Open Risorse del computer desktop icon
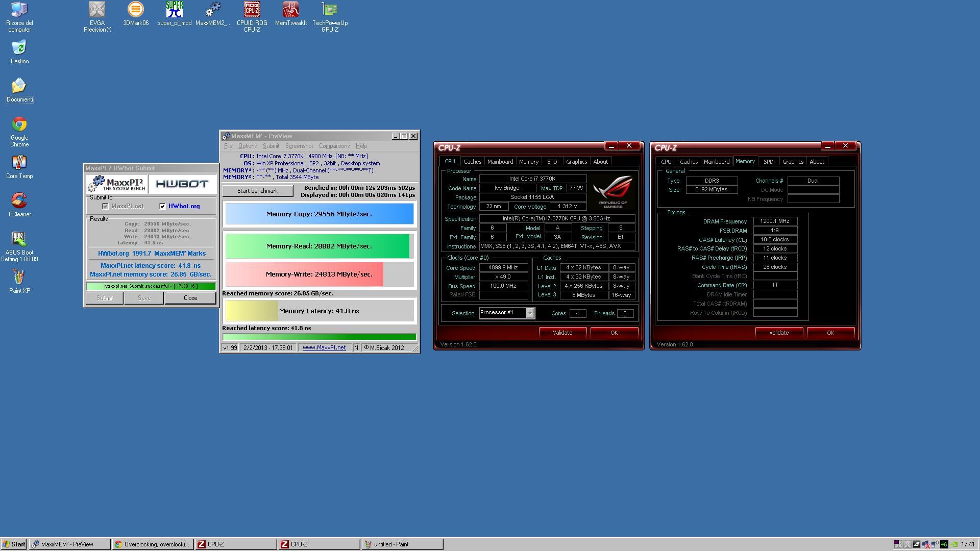The height and width of the screenshot is (551, 980). (19, 17)
